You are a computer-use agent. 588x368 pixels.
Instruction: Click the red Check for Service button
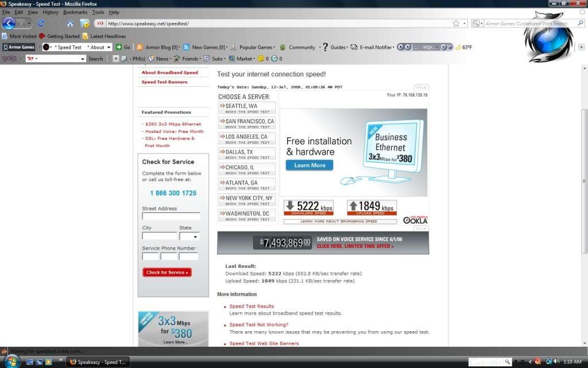pos(167,272)
